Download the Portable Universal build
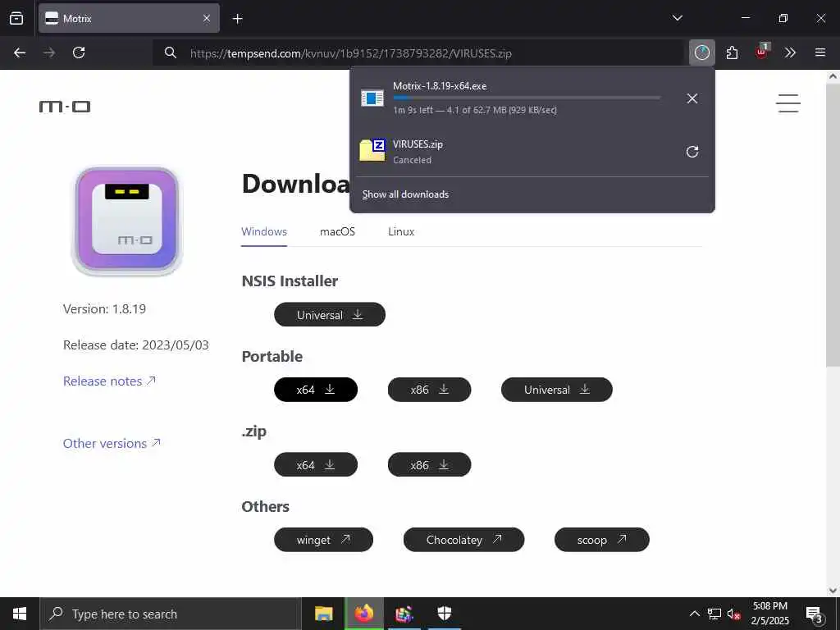 557,390
